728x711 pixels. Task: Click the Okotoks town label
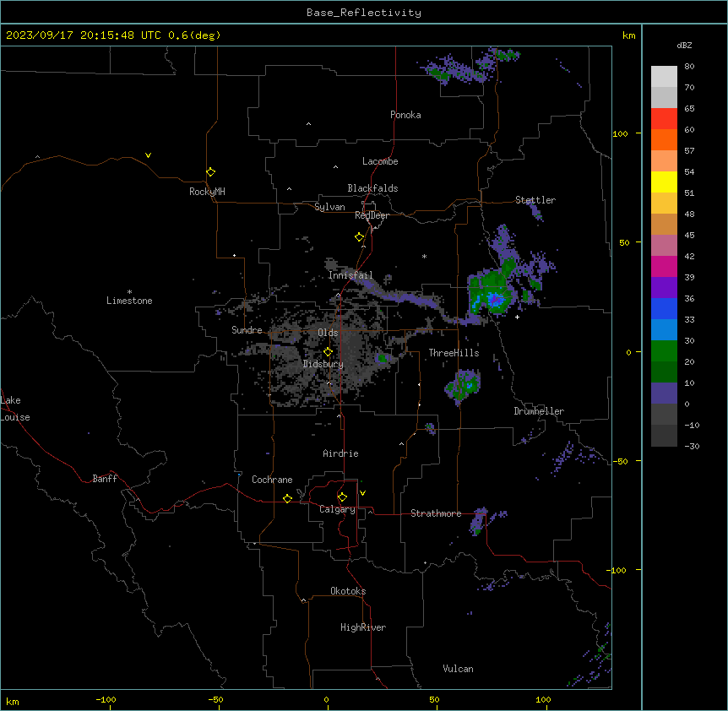tap(348, 591)
